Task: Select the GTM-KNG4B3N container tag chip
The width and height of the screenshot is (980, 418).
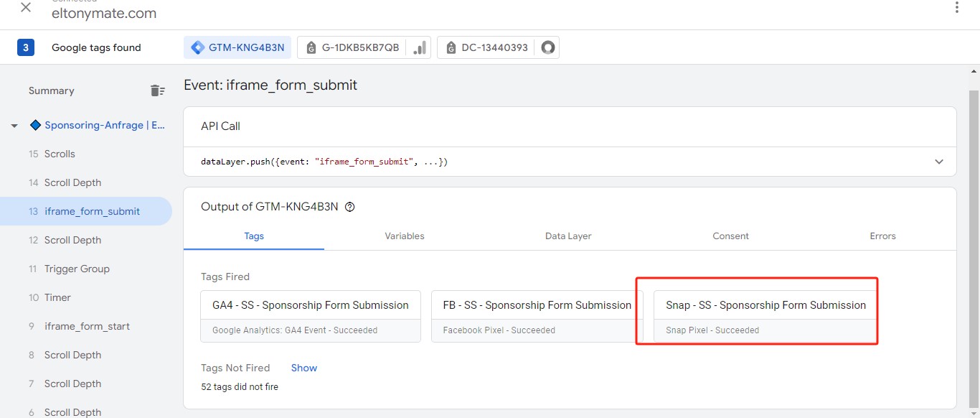Action: tap(237, 47)
